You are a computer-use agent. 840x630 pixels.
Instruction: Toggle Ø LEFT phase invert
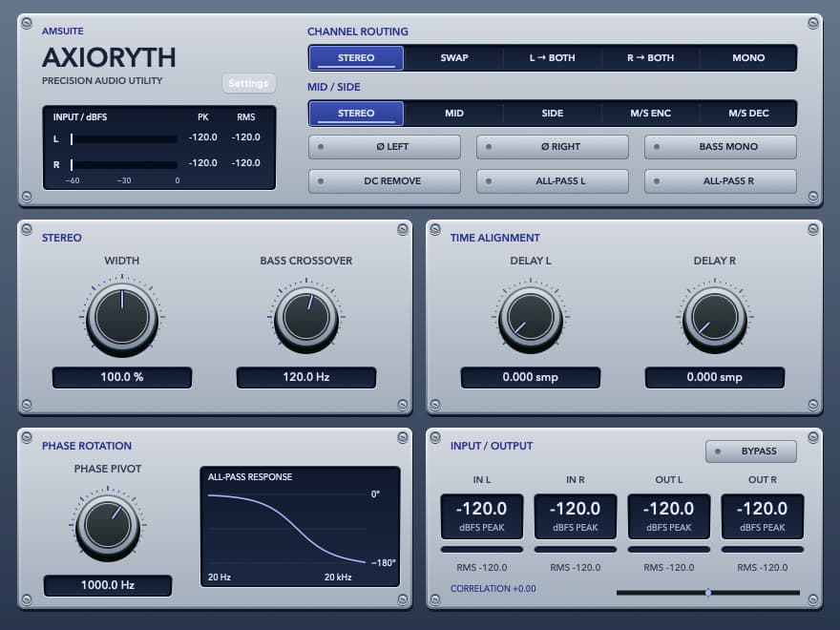tap(385, 147)
